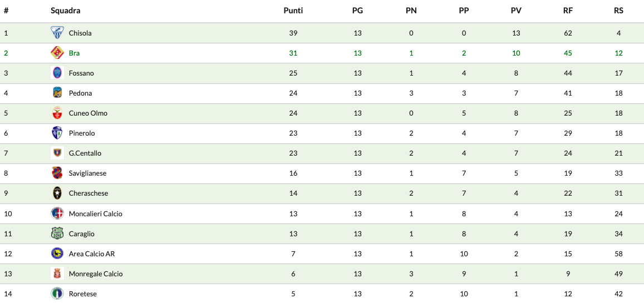Select the Area Calcio AR team name

point(91,254)
